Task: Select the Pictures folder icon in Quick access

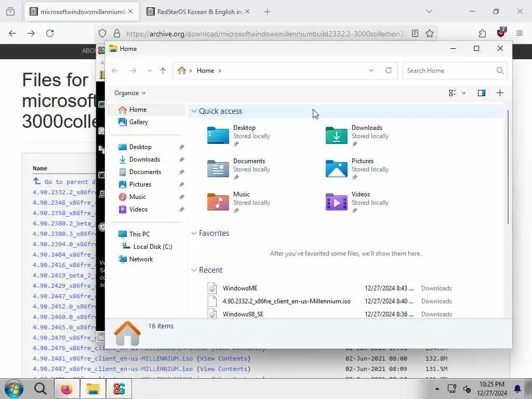Action: (336, 169)
